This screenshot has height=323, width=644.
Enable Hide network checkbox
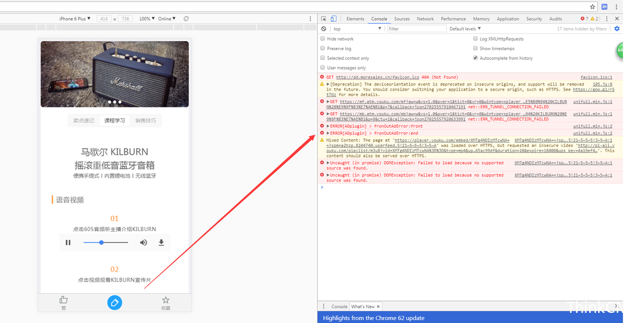tap(323, 38)
